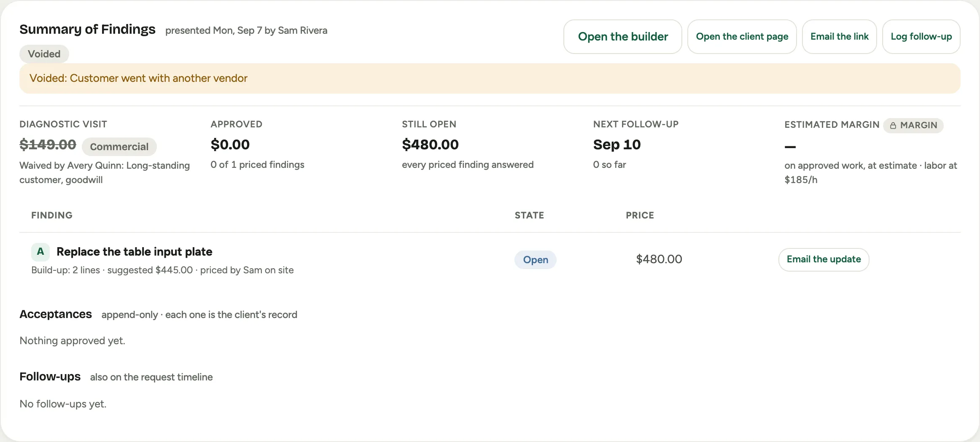Screen dimensions: 980x442
Task: Click the 'Build-up: 2 lines' detail line
Action: click(x=162, y=270)
